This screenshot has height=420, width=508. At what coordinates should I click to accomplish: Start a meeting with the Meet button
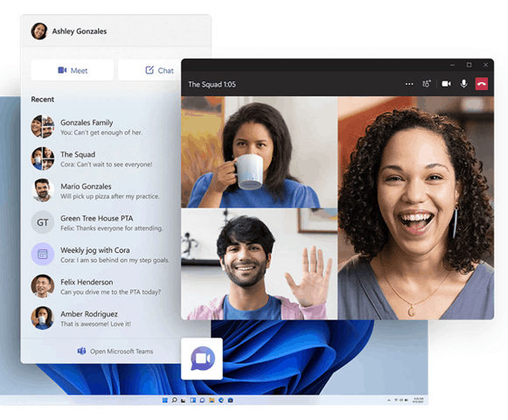click(73, 70)
